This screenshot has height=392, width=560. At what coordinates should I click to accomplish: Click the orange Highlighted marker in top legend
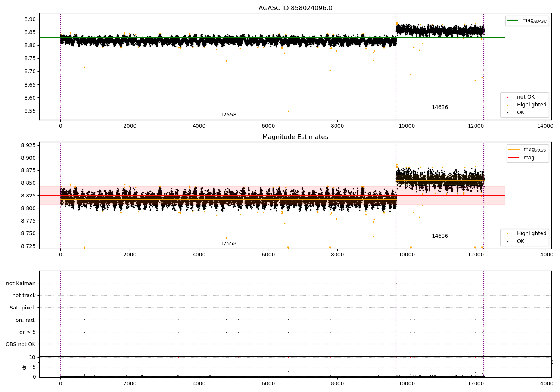pyautogui.click(x=508, y=105)
